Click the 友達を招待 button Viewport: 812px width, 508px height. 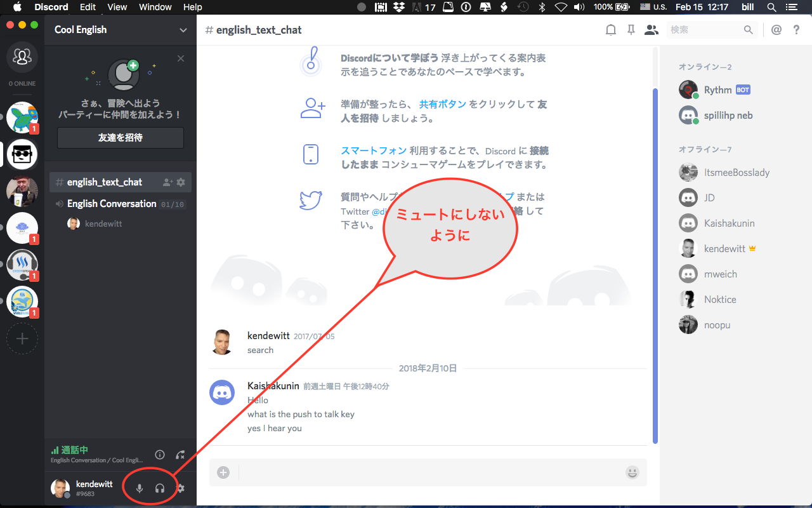pos(121,137)
